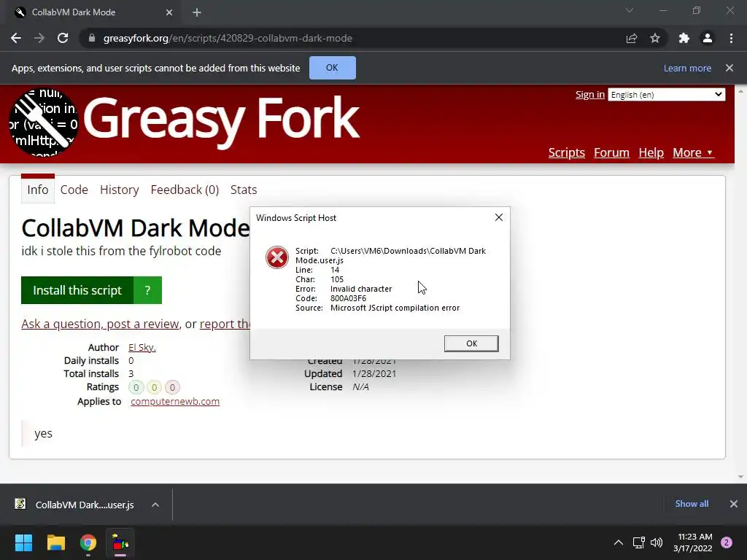Click the green good ratings count

pyautogui.click(x=136, y=387)
